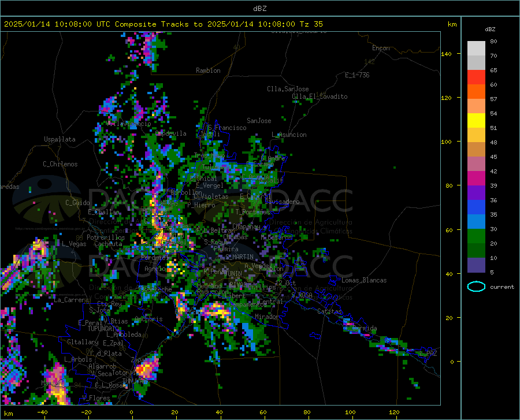This screenshot has height=420, width=520.
Task: Click the 'Algarrob' map label
Action: [x=102, y=366]
